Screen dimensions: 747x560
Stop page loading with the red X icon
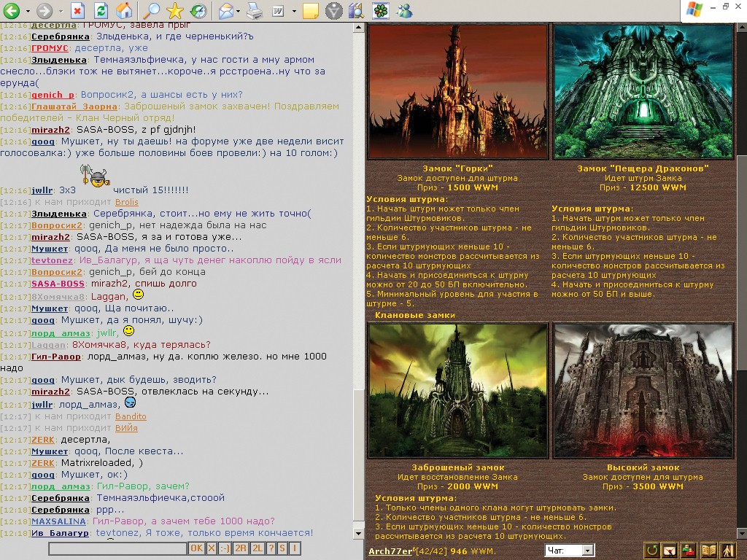[77, 10]
